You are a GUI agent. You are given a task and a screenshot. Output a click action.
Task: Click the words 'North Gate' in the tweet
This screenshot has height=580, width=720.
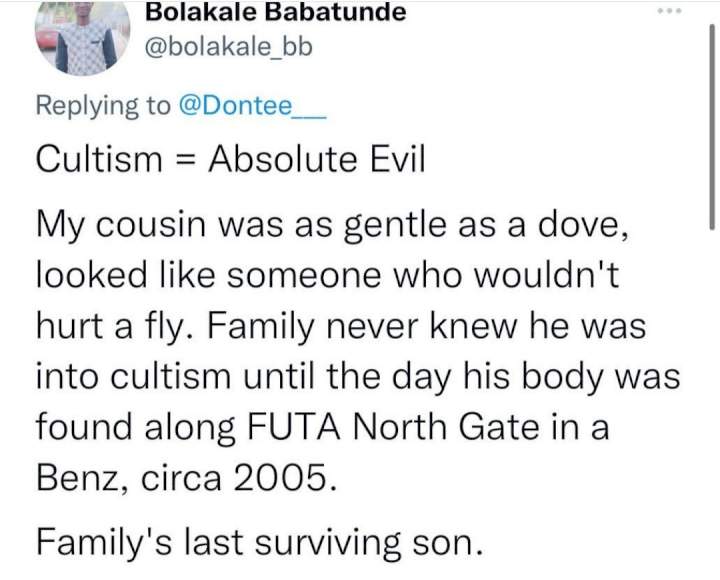[446, 427]
